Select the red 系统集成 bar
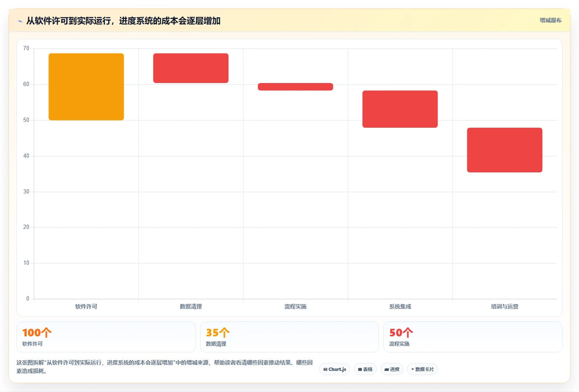Image resolution: width=579 pixels, height=392 pixels. tap(400, 109)
